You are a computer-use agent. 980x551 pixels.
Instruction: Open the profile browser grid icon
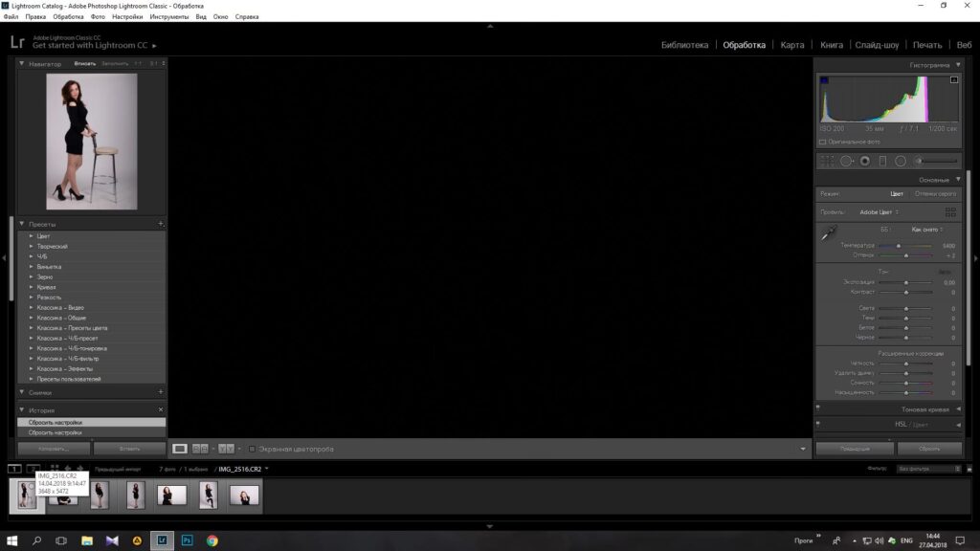950,211
